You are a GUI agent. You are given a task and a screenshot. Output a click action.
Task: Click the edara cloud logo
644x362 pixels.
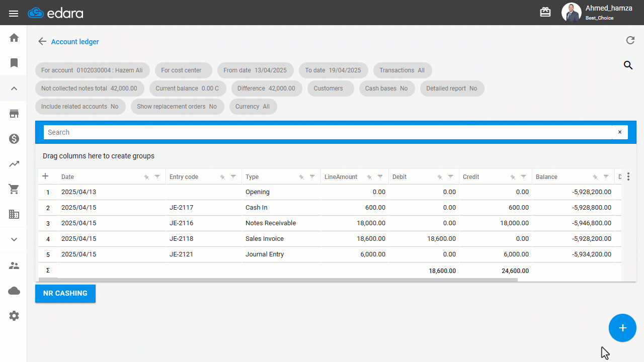pyautogui.click(x=55, y=13)
